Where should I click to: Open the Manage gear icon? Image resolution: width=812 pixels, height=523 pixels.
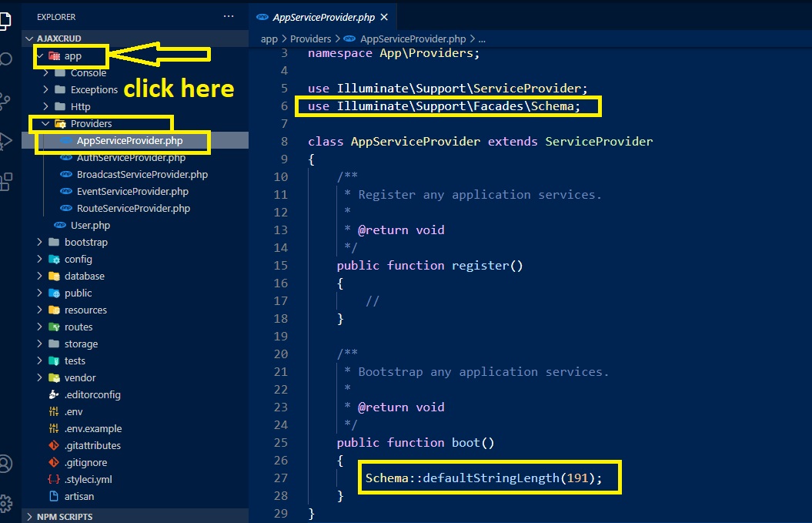tap(5, 503)
